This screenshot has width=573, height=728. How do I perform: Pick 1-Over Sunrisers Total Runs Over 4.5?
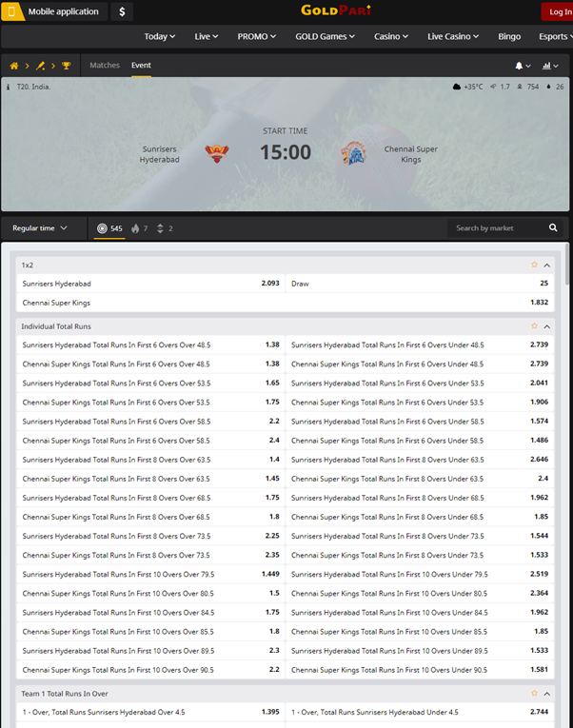[150, 712]
